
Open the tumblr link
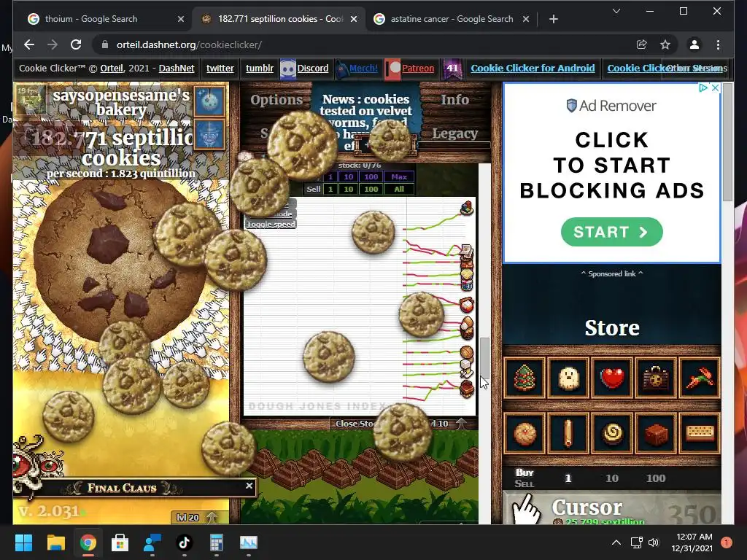[260, 68]
